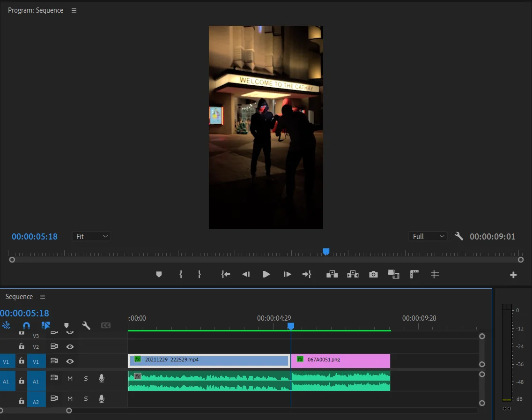This screenshot has width=532, height=420.
Task: Open the Program: Sequence panel menu
Action: 74,10
